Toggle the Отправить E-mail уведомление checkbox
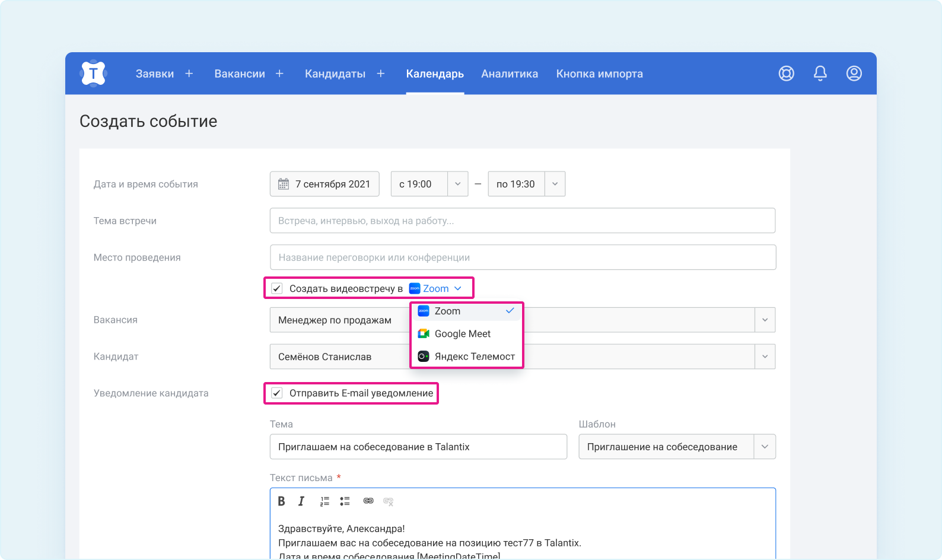942x560 pixels. coord(277,393)
